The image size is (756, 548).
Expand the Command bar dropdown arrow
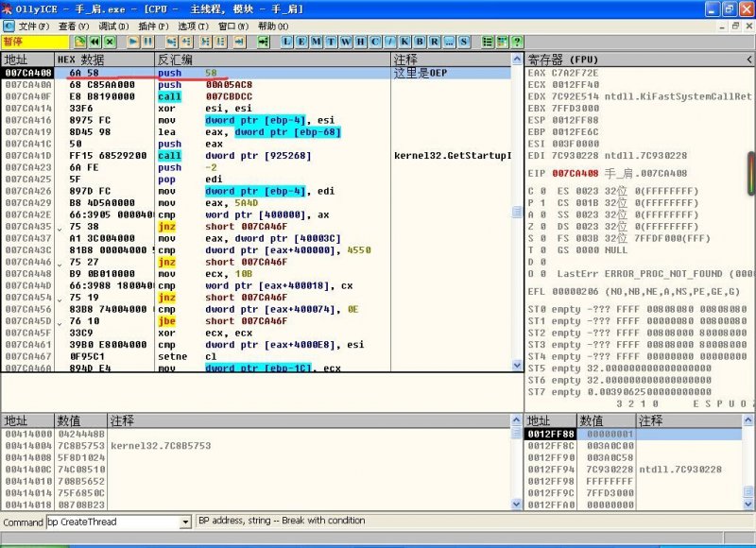(187, 521)
